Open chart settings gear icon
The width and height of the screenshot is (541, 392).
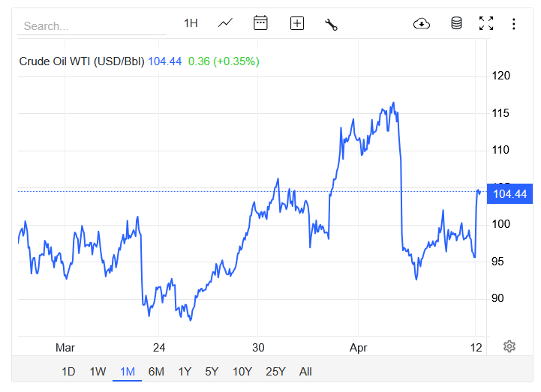pos(509,346)
